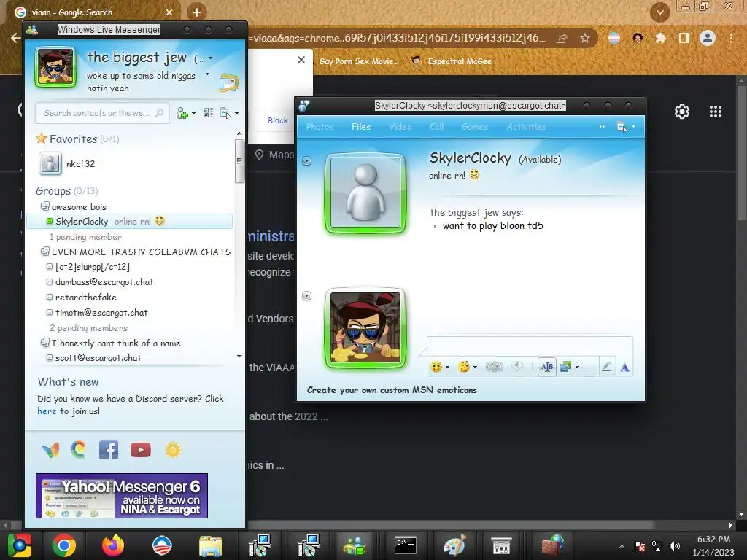
Task: Open the Photos tab in chat window
Action: pos(320,127)
